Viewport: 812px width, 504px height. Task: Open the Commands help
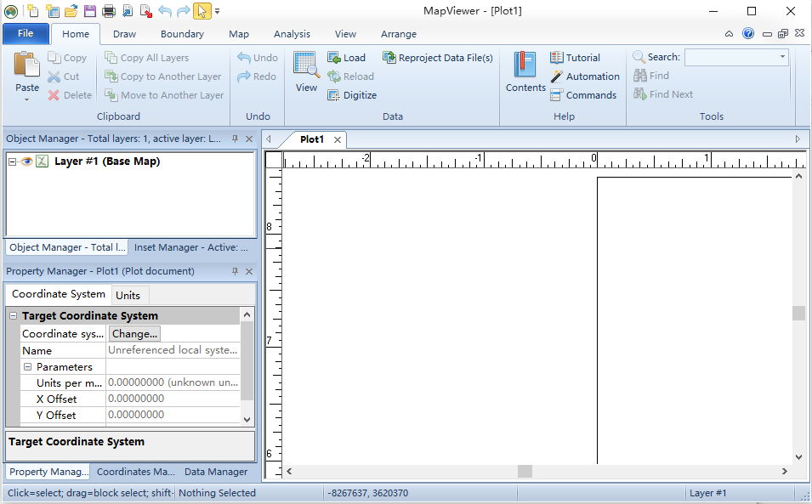click(583, 95)
